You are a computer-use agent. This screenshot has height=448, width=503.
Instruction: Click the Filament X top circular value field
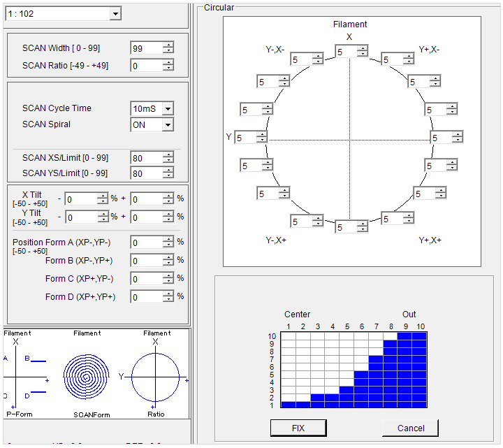point(345,52)
